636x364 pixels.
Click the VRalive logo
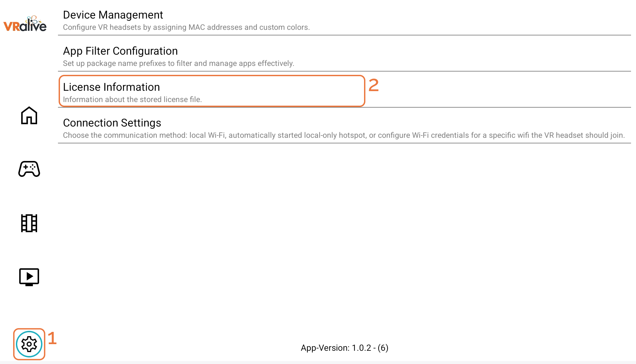click(25, 24)
